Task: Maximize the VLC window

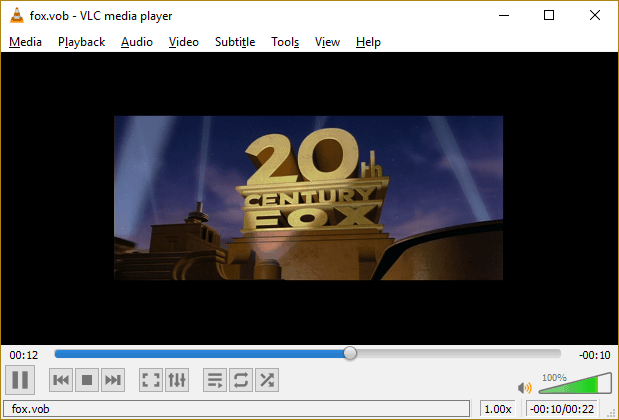Action: pyautogui.click(x=549, y=15)
